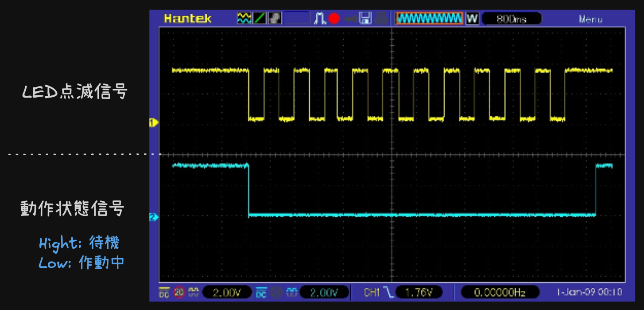Toggle the W window mode indicator
644x310 pixels.
pyautogui.click(x=472, y=18)
